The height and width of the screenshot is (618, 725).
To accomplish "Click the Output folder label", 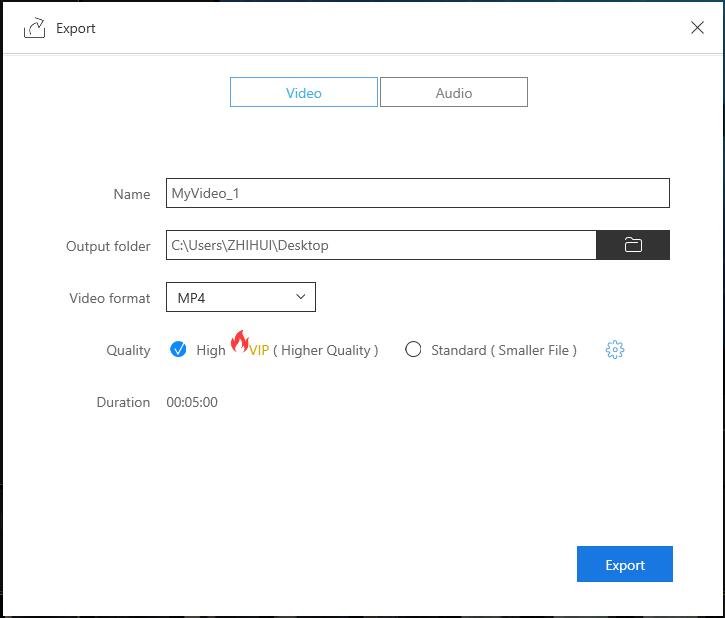I will click(x=108, y=246).
